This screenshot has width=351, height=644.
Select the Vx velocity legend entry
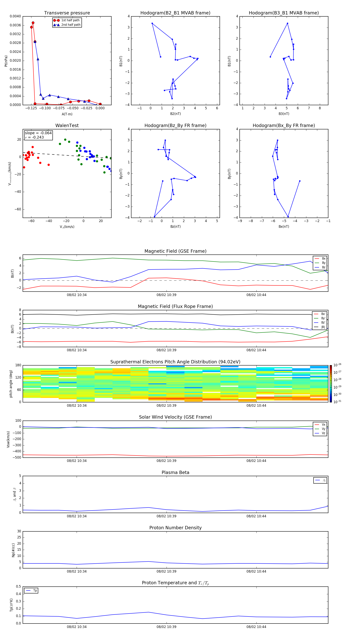[x=320, y=424]
